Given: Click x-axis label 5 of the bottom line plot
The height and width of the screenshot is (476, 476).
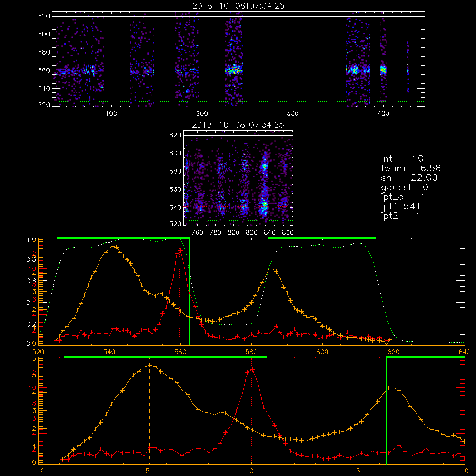Looking at the screenshot, I should (358, 471).
